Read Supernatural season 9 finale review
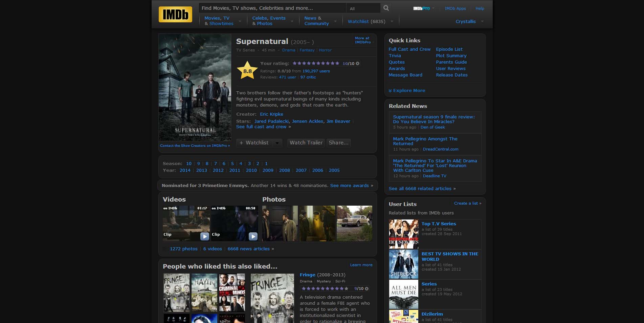 [434, 119]
